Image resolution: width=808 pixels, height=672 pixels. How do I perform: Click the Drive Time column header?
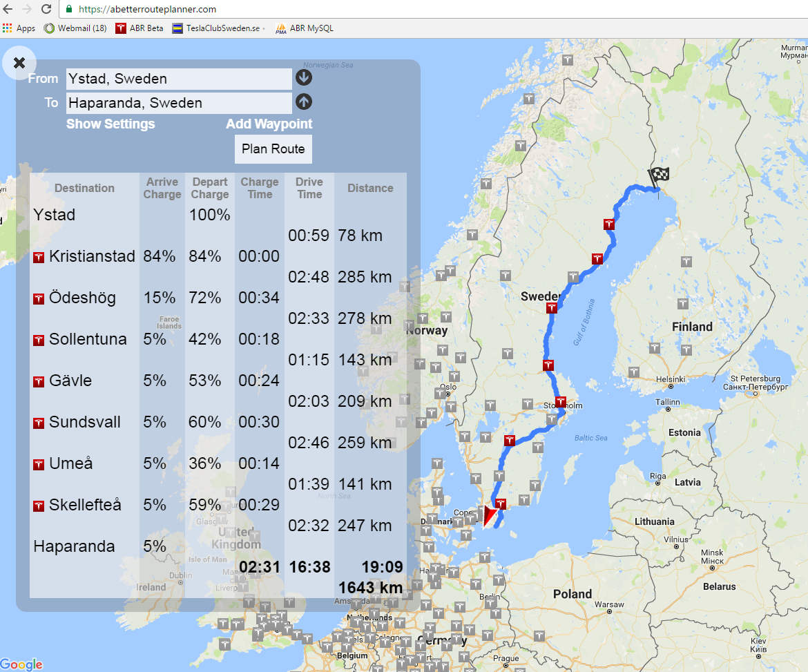[x=309, y=188]
